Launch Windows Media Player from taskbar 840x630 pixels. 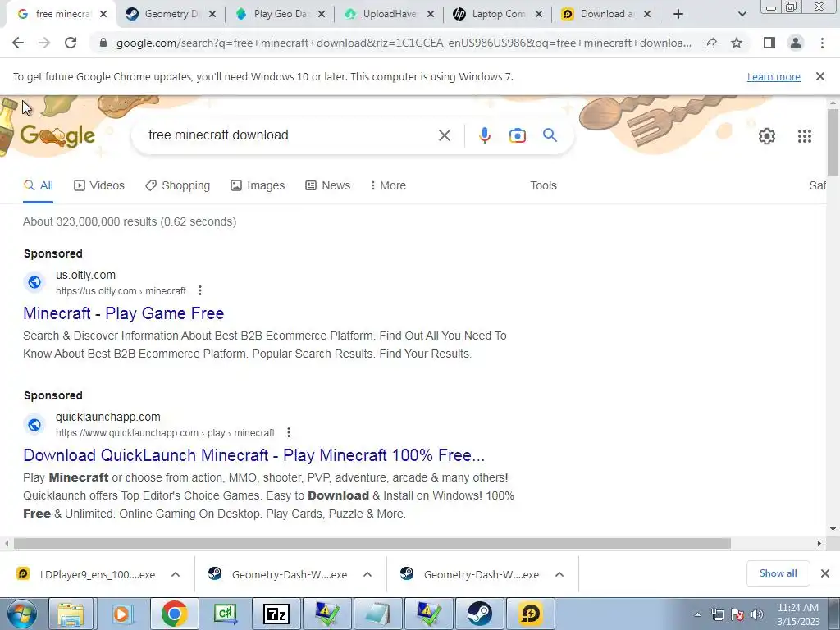point(122,614)
